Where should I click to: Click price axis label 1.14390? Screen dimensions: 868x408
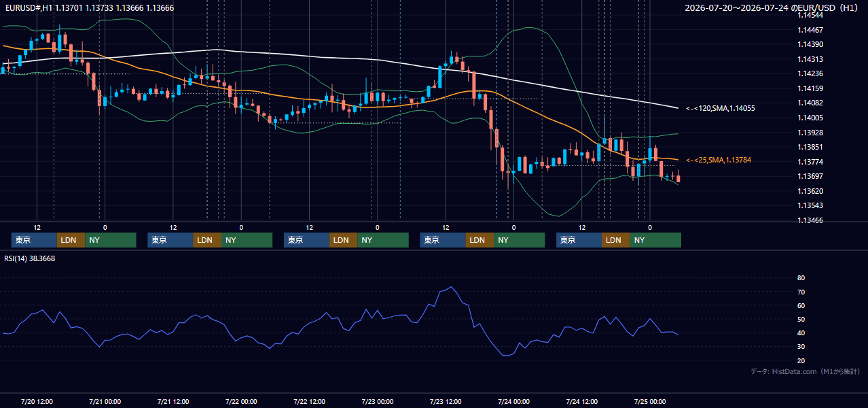[810, 44]
